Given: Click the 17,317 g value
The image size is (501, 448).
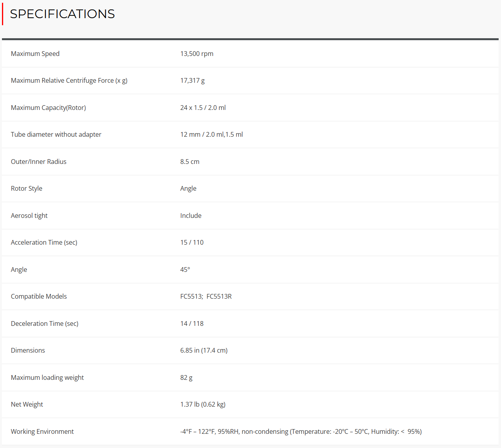Looking at the screenshot, I should tap(192, 80).
